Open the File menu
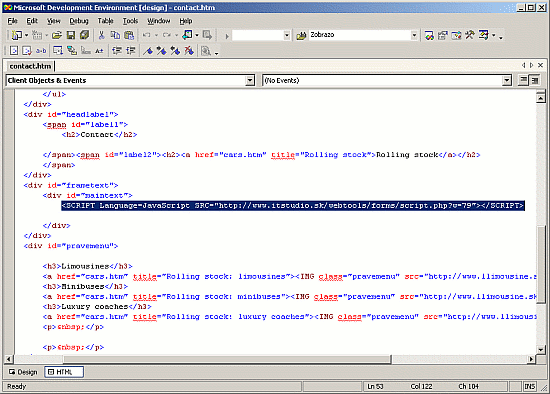This screenshot has height=394, width=550. click(12, 21)
